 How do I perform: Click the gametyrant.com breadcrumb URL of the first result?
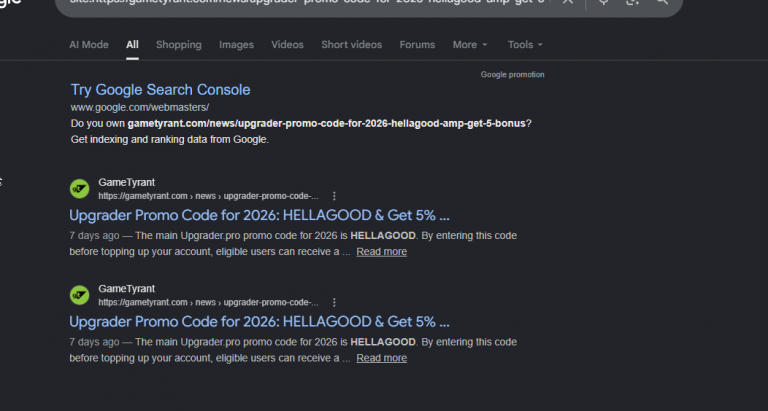tap(208, 196)
